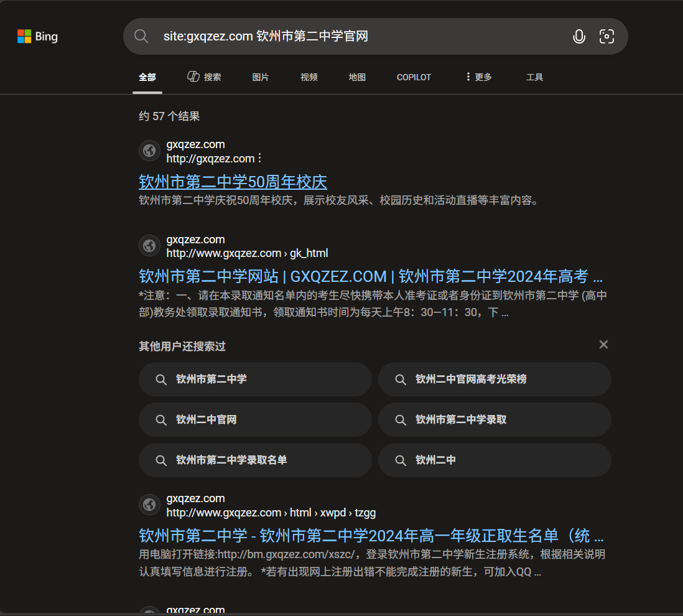Click globe favicon beside the tzgg result

[149, 505]
